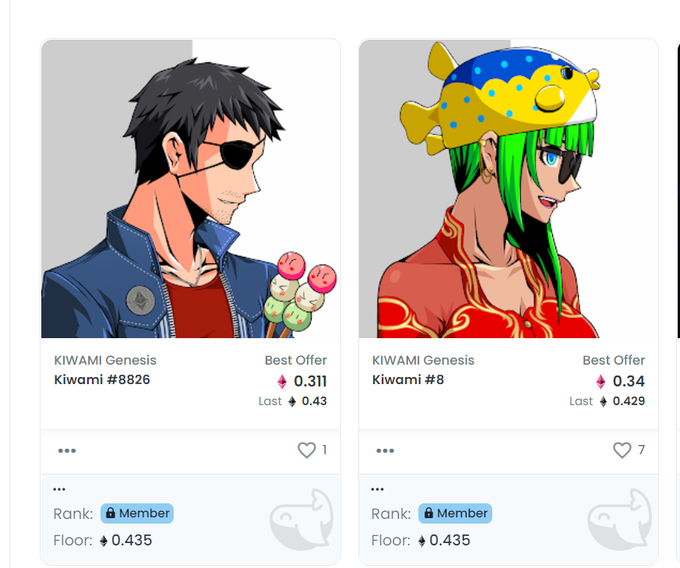This screenshot has height=568, width=680.
Task: Open the Kiwami #8 item title
Action: pos(408,380)
